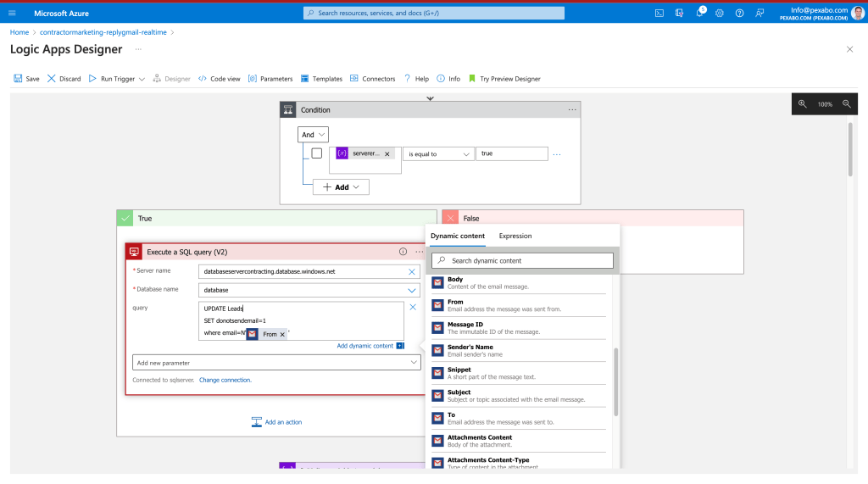The width and height of the screenshot is (868, 484).
Task: Open Parameters panel
Action: (x=270, y=79)
